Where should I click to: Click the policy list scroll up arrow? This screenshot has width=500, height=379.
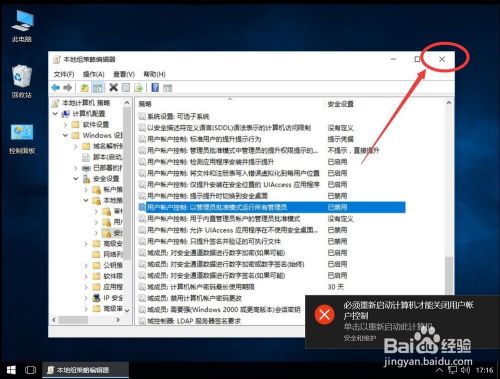pyautogui.click(x=449, y=103)
